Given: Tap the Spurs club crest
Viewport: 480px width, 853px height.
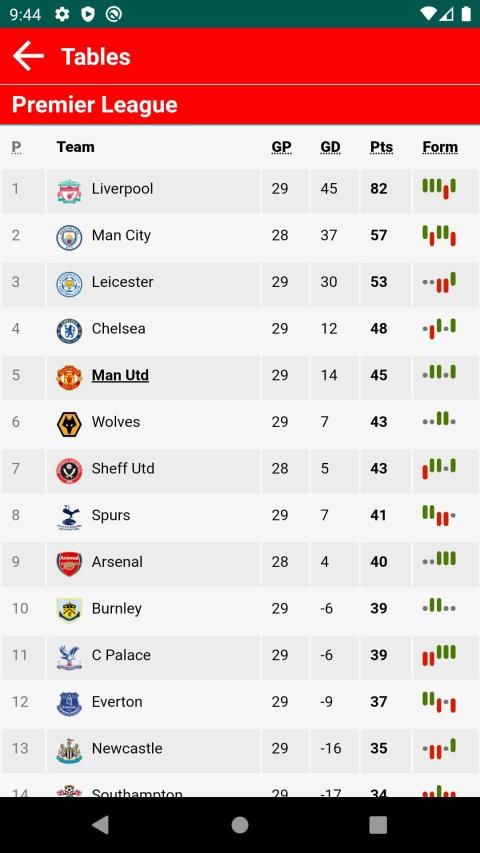Looking at the screenshot, I should point(69,517).
